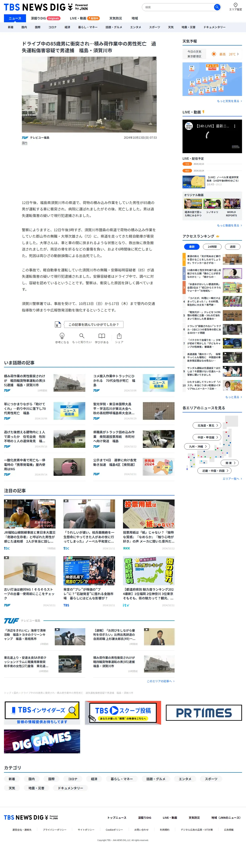
Task: Click the スポーツ category chip at bottom
Action: point(211,779)
